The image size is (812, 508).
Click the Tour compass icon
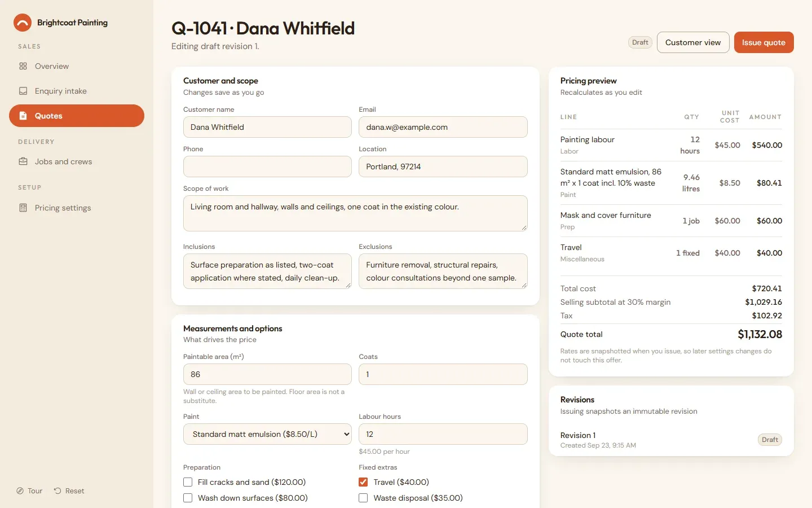20,491
